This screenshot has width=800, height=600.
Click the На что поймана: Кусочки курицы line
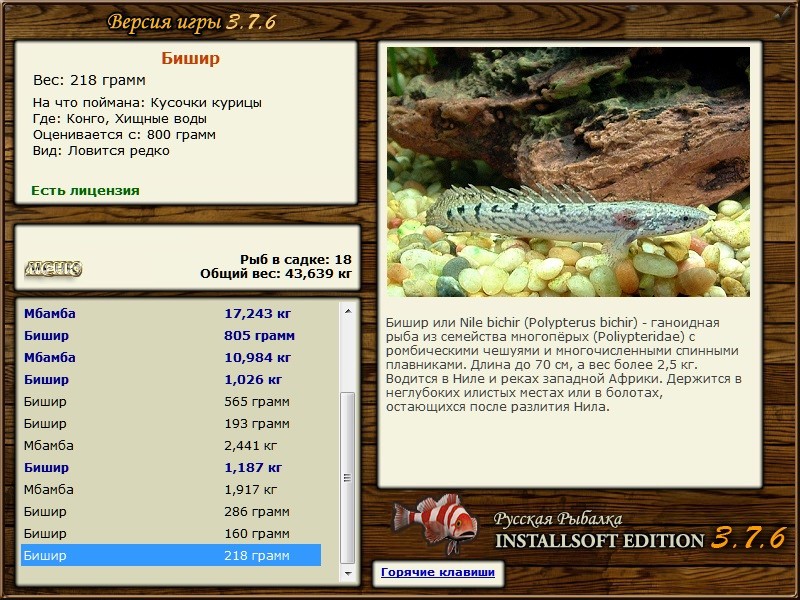tap(147, 103)
